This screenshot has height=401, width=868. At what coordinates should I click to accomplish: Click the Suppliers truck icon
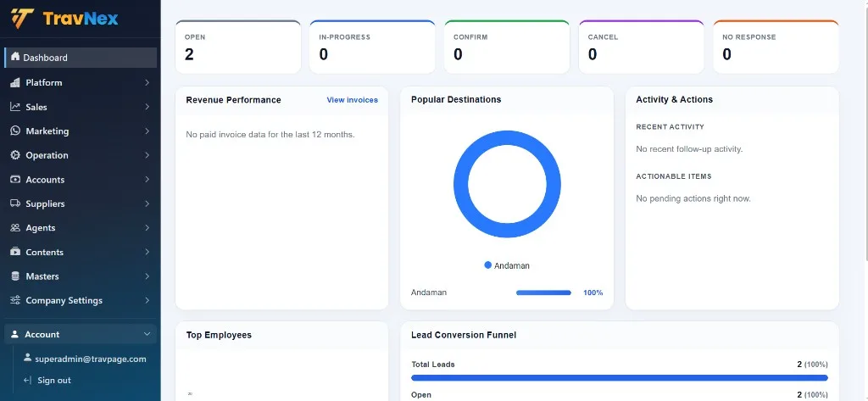click(15, 203)
